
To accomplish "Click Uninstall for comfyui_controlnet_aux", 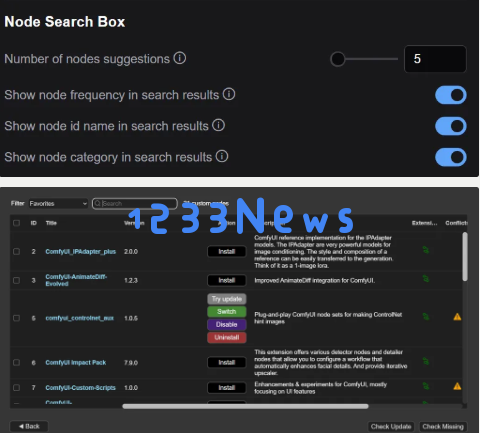I will 227,337.
